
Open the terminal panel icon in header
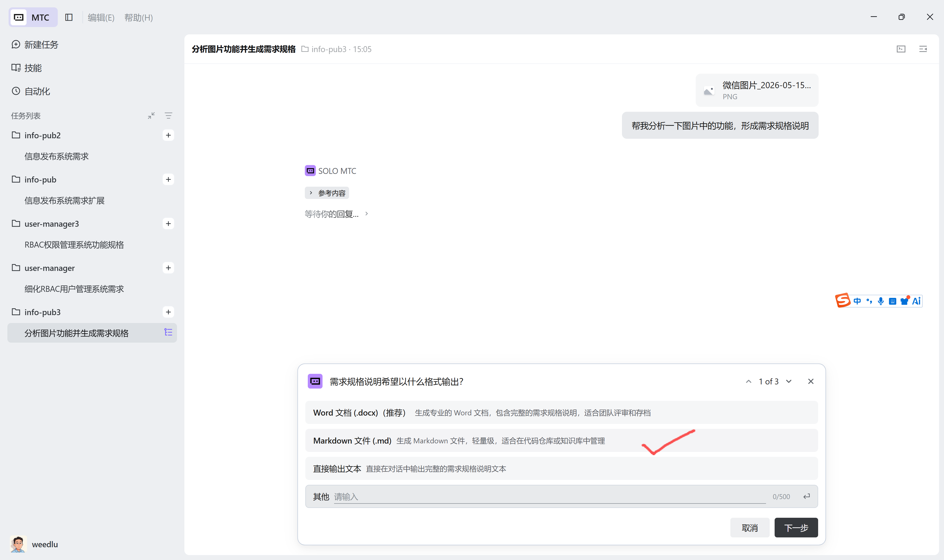click(x=901, y=49)
